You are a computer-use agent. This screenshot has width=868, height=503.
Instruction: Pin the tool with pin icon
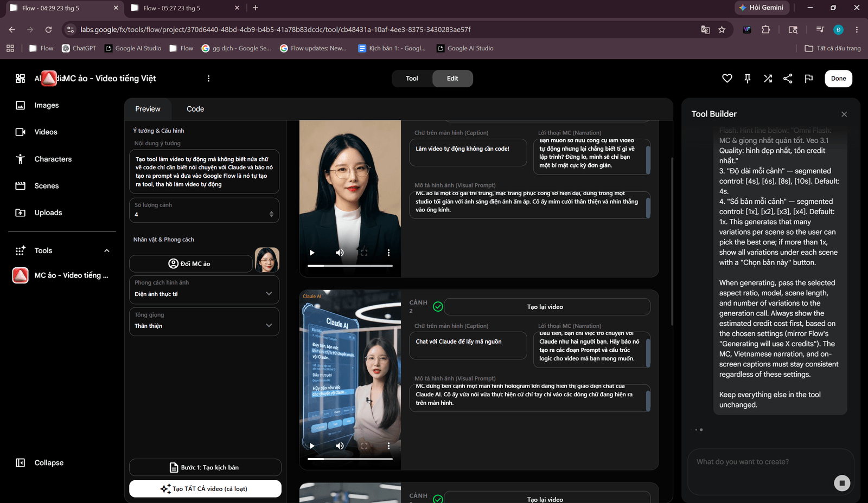(748, 79)
